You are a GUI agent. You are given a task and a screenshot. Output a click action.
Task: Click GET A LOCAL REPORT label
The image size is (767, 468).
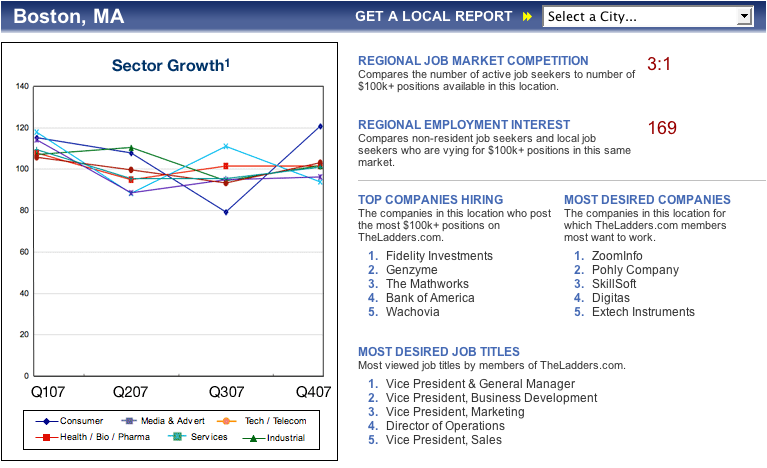coord(433,16)
